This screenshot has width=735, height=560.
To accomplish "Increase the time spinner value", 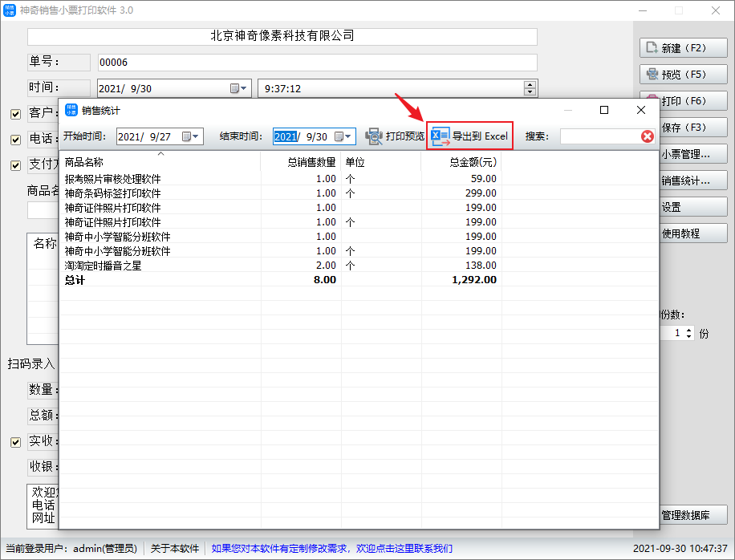I will 529,85.
